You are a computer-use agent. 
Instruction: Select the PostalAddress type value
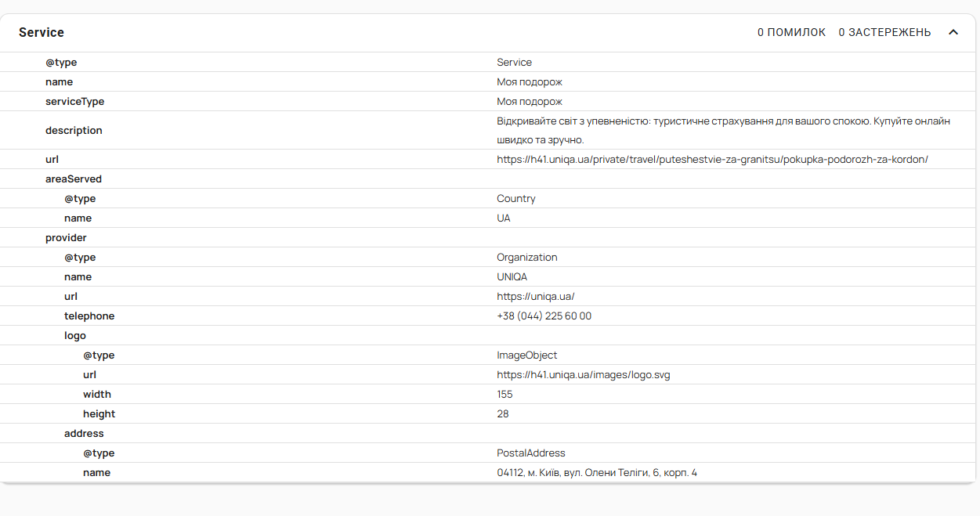(x=530, y=453)
